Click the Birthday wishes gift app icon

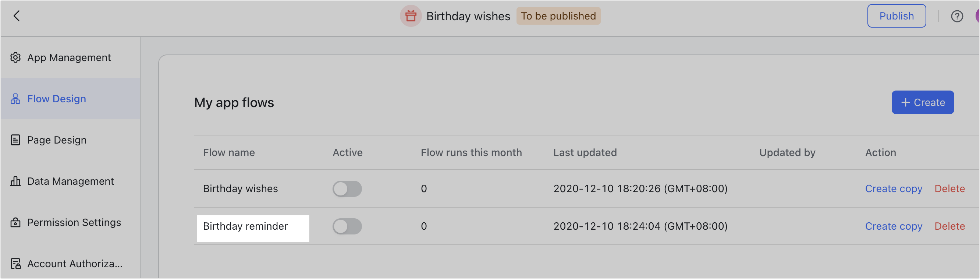411,16
